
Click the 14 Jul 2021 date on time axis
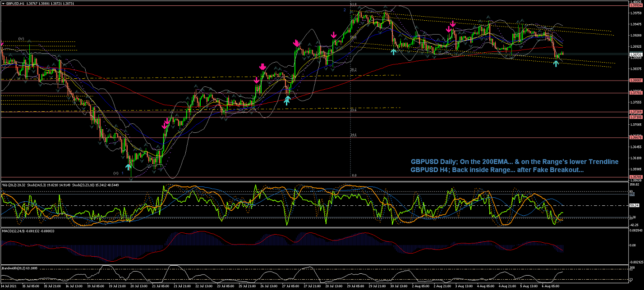click(9, 286)
